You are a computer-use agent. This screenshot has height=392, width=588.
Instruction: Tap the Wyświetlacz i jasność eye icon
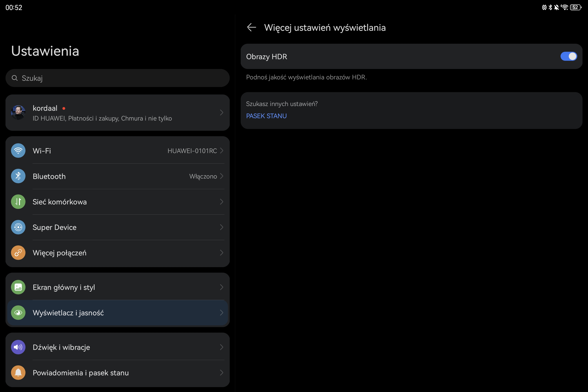click(18, 312)
